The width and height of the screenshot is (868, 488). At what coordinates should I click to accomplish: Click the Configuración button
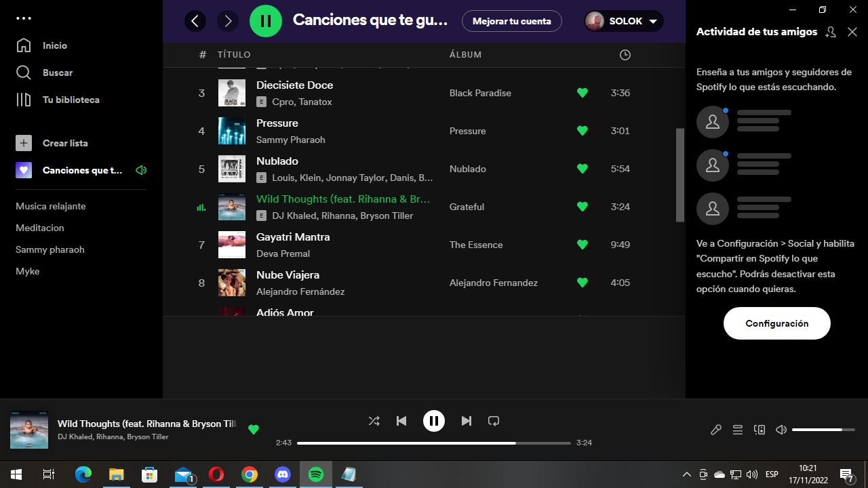(x=777, y=323)
